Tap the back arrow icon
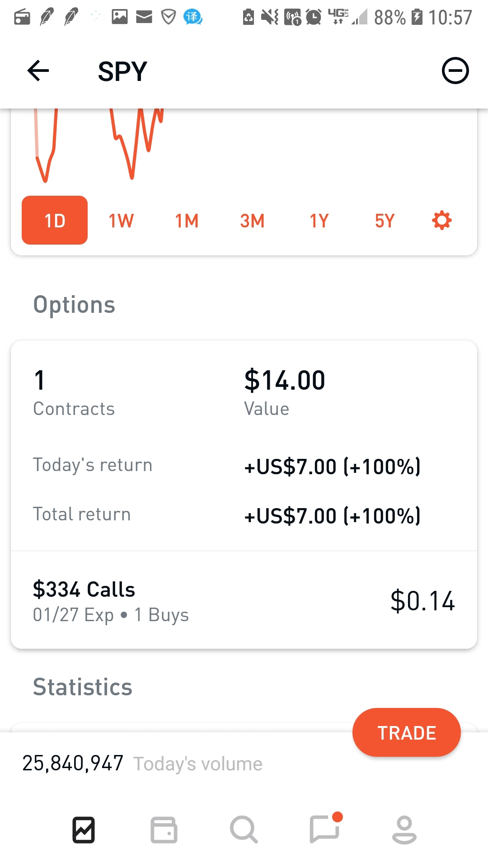488x868 pixels. 38,71
